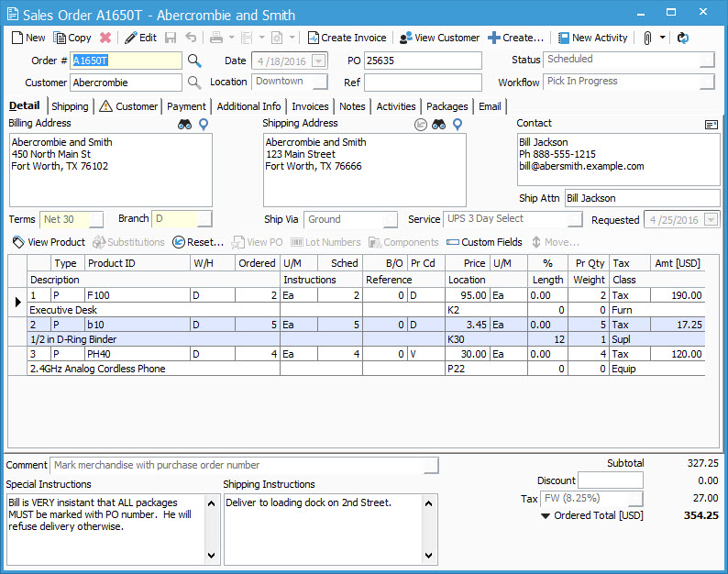Image resolution: width=728 pixels, height=574 pixels.
Task: Open Custom Fields for the line item
Action: [484, 242]
